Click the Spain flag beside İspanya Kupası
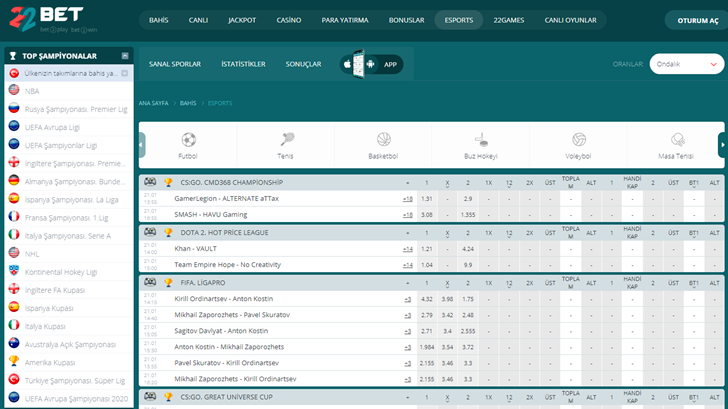Image resolution: width=728 pixels, height=409 pixels. 14,307
